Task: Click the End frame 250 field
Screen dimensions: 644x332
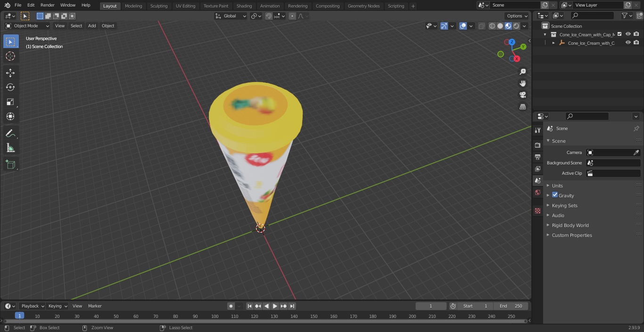Action: point(511,306)
